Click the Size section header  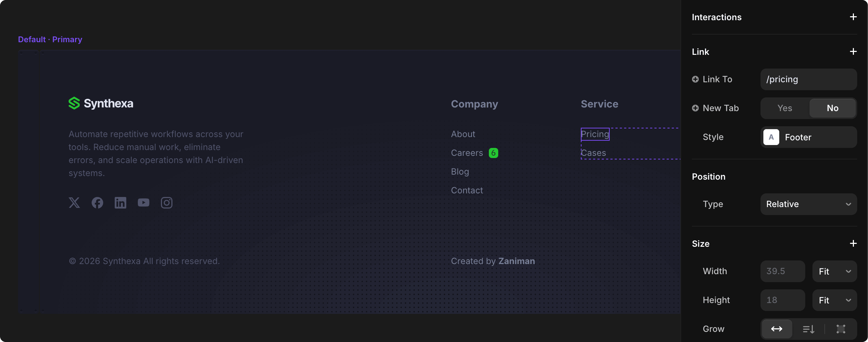coord(701,244)
